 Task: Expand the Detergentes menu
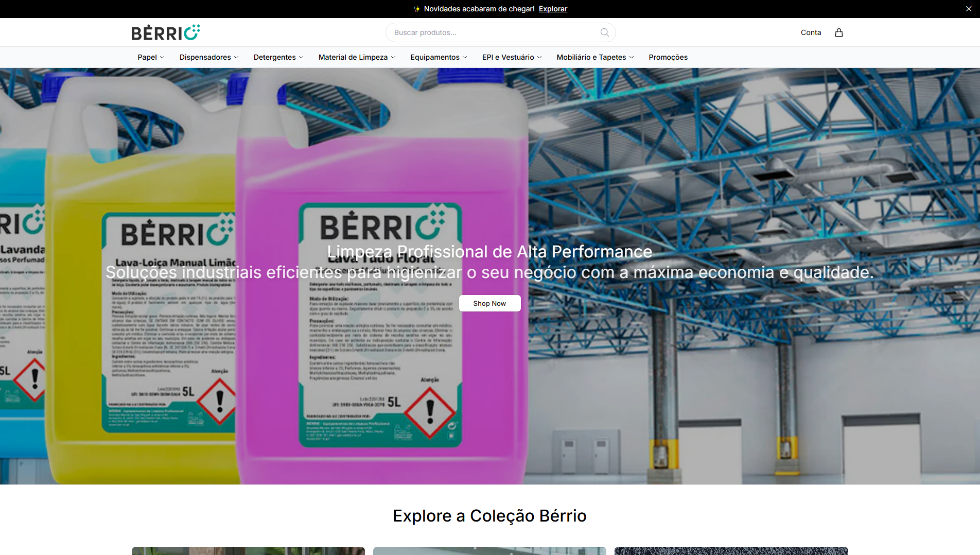tap(278, 57)
